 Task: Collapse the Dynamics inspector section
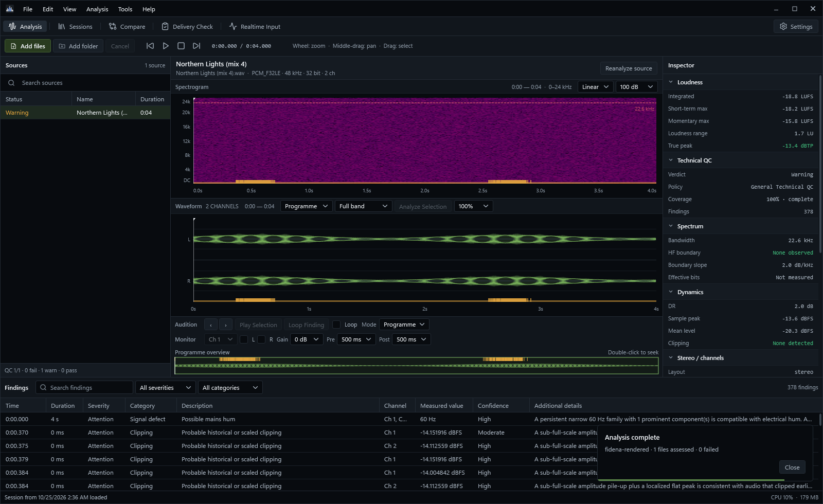(671, 292)
